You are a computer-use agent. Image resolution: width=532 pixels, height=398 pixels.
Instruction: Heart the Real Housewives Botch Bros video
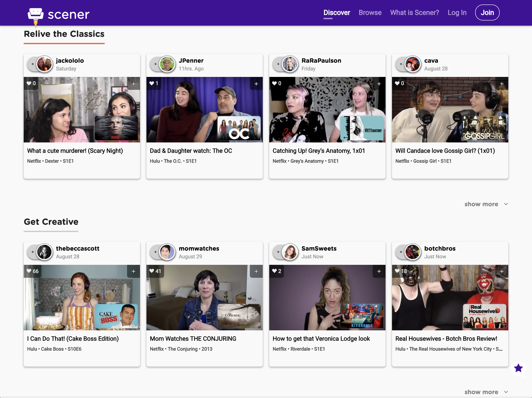[x=397, y=271]
